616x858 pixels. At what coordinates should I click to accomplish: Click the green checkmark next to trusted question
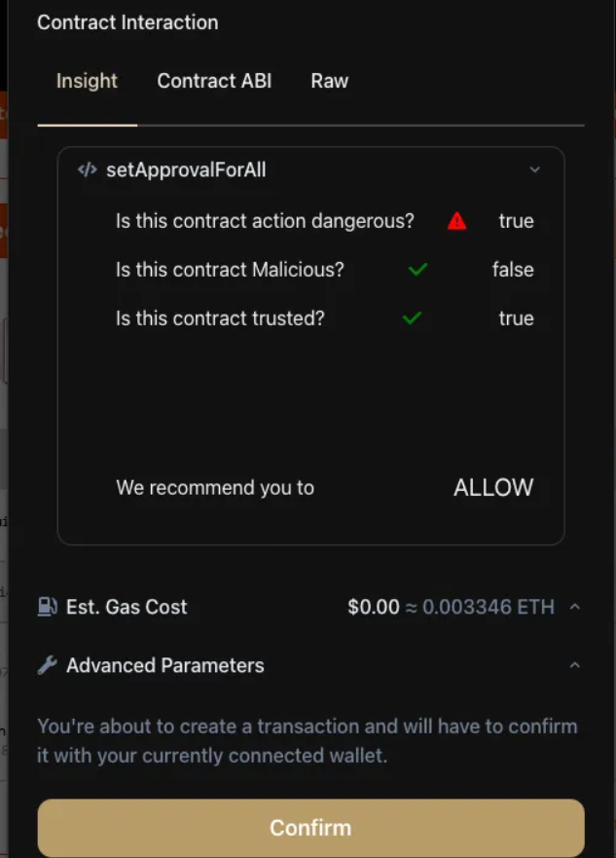412,317
